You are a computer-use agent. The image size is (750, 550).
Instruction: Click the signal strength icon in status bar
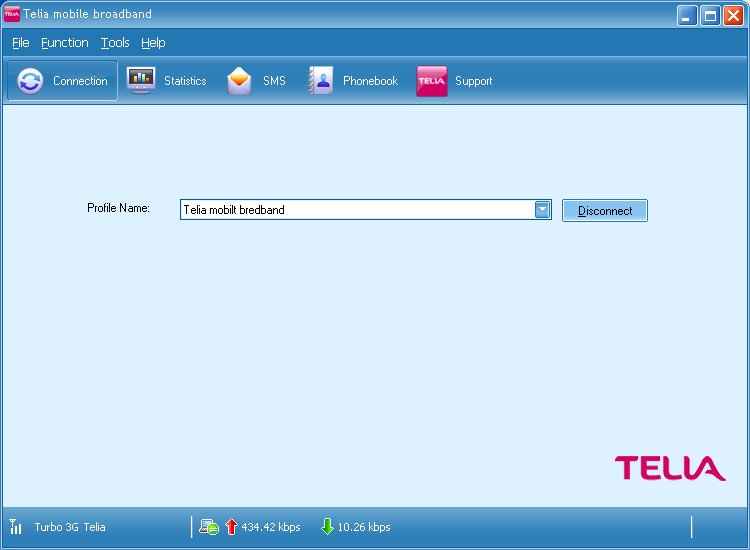coord(15,527)
